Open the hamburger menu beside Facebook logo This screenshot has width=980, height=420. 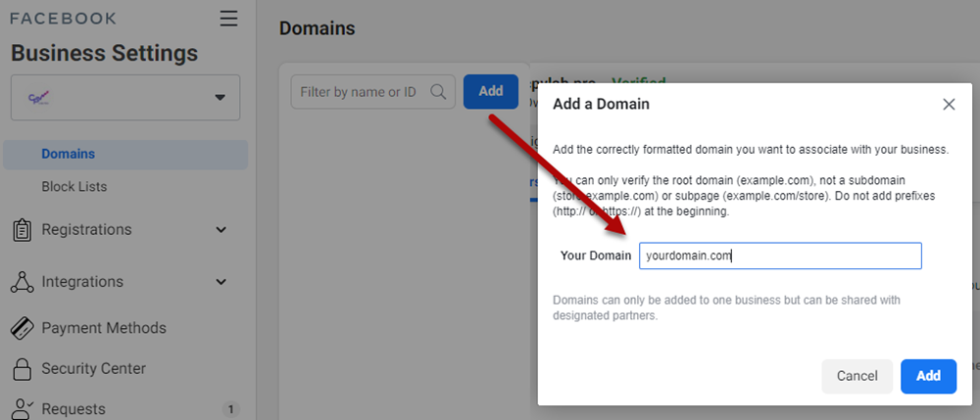tap(228, 19)
